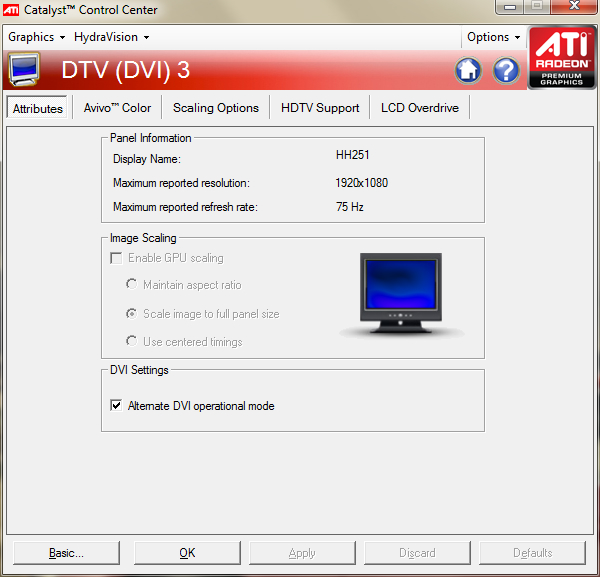Viewport: 600px width, 577px height.
Task: Select Maintain aspect ratio option
Action: pos(131,284)
